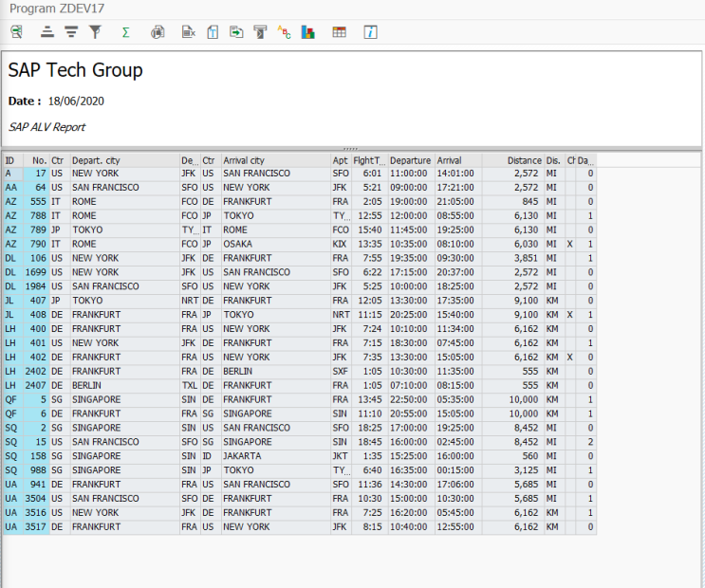705x588 pixels.
Task: Click the flight number 17 cell
Action: coord(36,174)
